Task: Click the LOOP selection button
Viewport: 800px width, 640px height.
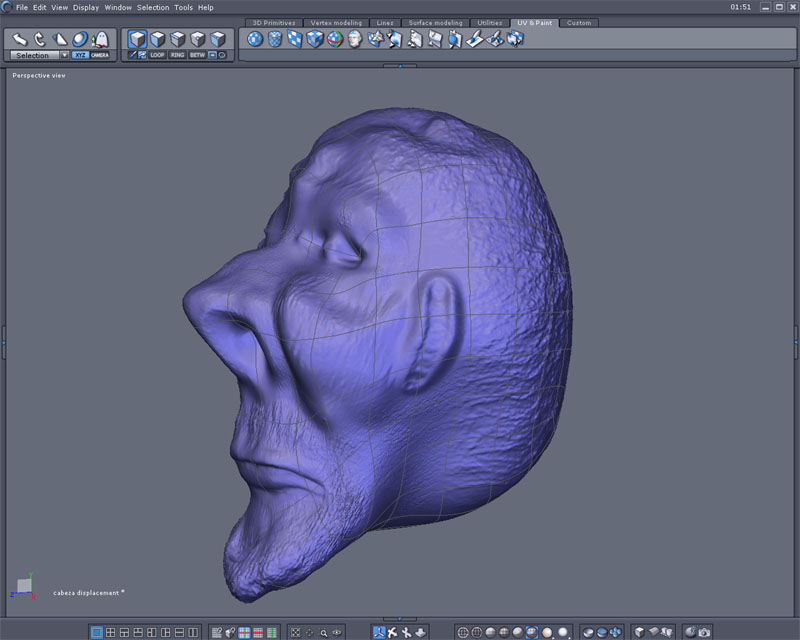Action: coord(157,55)
